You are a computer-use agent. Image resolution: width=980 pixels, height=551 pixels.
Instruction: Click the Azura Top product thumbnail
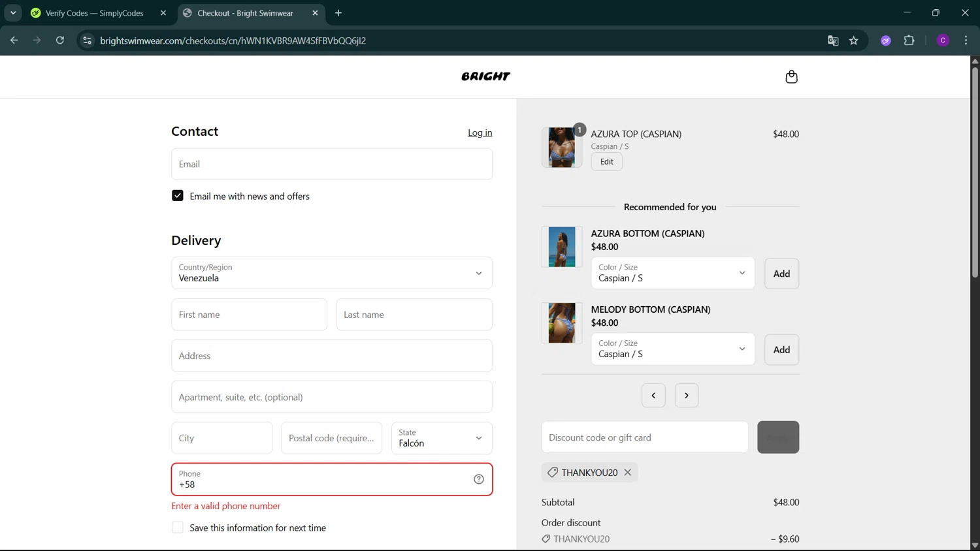tap(562, 148)
